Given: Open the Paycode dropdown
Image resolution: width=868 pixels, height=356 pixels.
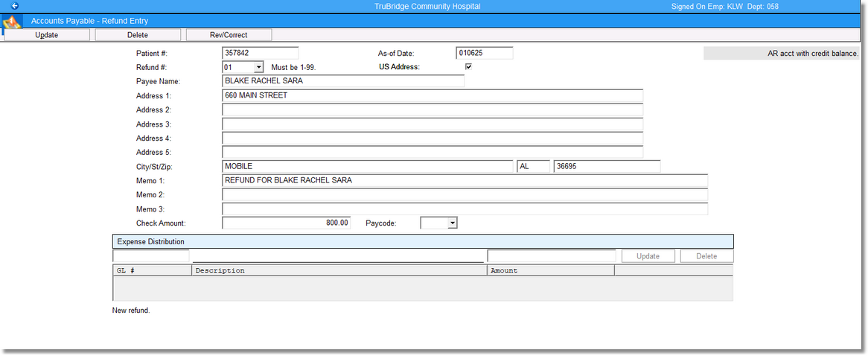Looking at the screenshot, I should pyautogui.click(x=453, y=223).
